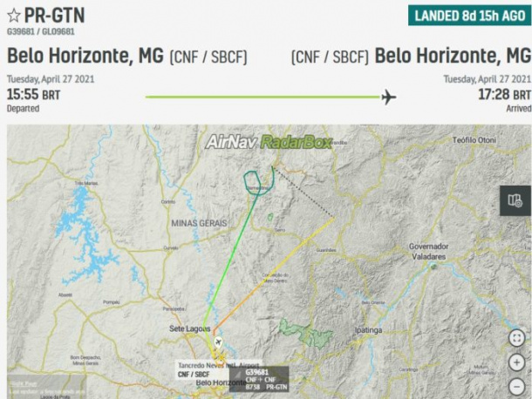This screenshot has height=399, width=532.
Task: Click the fullscreen map icon
Action: pyautogui.click(x=516, y=338)
